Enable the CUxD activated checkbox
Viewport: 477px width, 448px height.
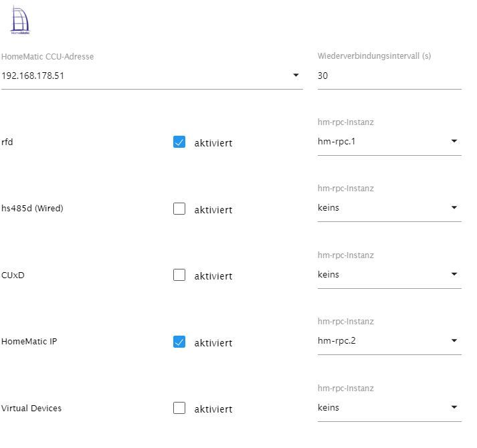coord(179,275)
